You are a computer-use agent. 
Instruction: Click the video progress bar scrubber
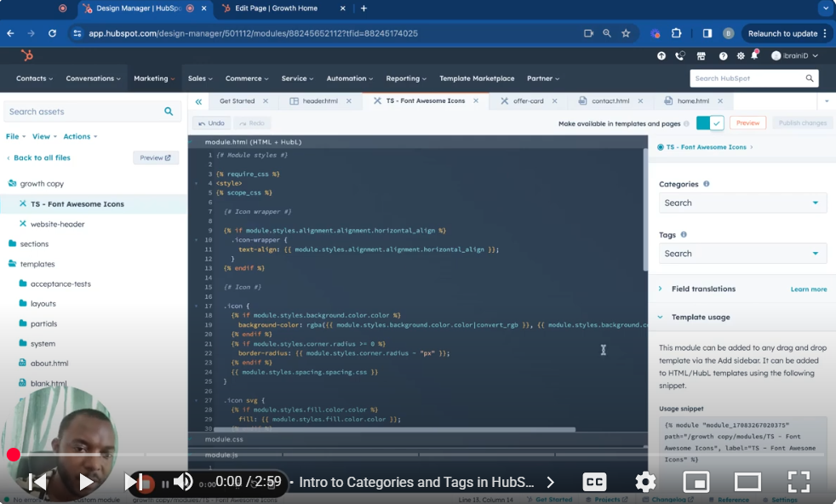click(14, 455)
